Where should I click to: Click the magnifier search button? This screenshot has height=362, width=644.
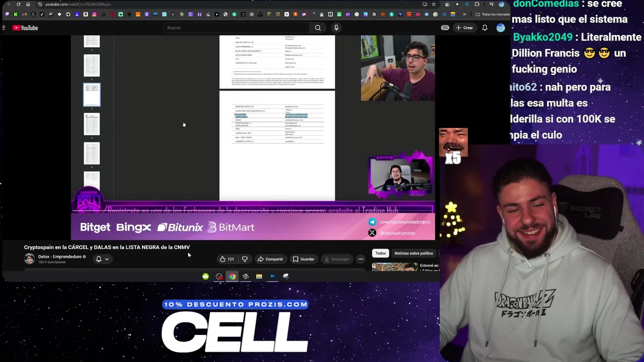pos(318,28)
